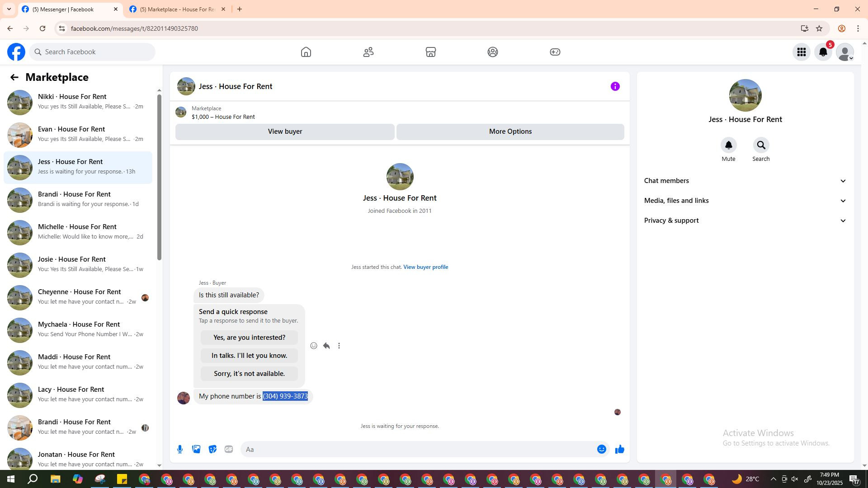Expand the Chat members section
Screen dimensions: 868x488
coord(745,181)
